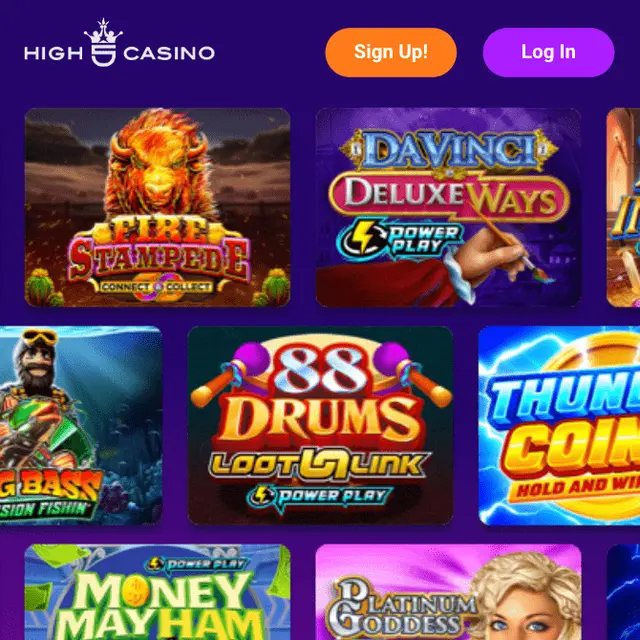Image resolution: width=640 pixels, height=640 pixels.
Task: Click Power Play badge under Loot Link
Action: pos(320,497)
